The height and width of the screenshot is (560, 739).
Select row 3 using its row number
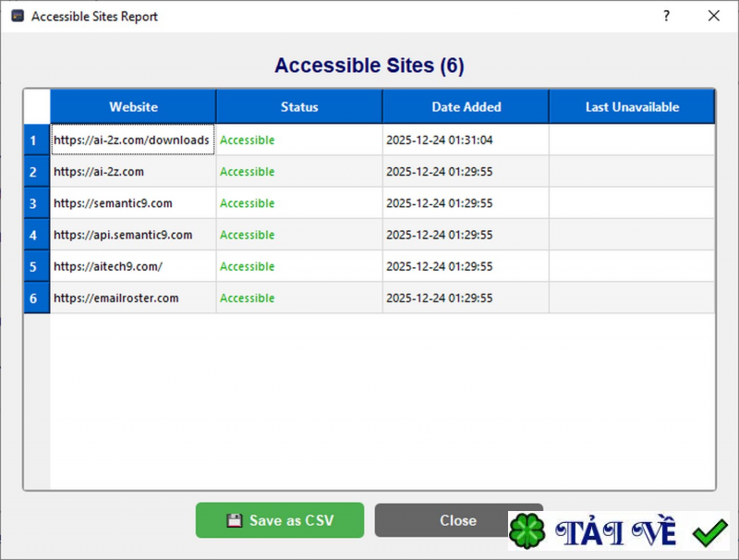[35, 202]
